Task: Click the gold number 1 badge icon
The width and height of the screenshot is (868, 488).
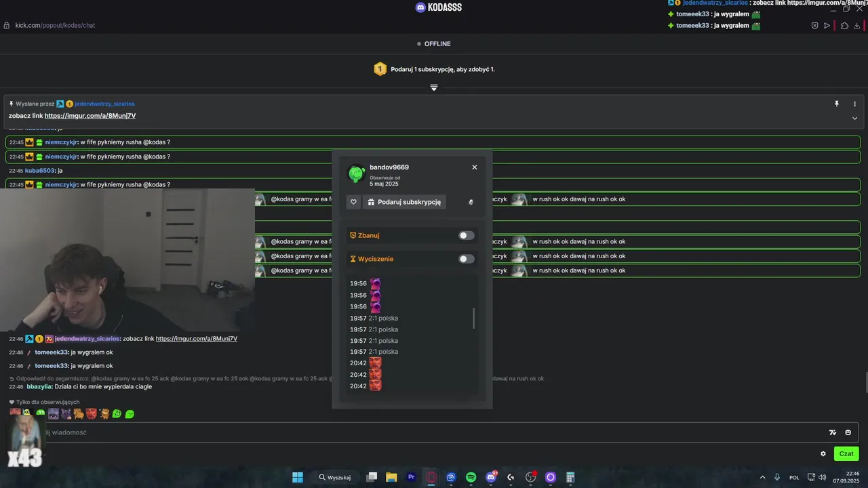Action: pyautogui.click(x=380, y=69)
